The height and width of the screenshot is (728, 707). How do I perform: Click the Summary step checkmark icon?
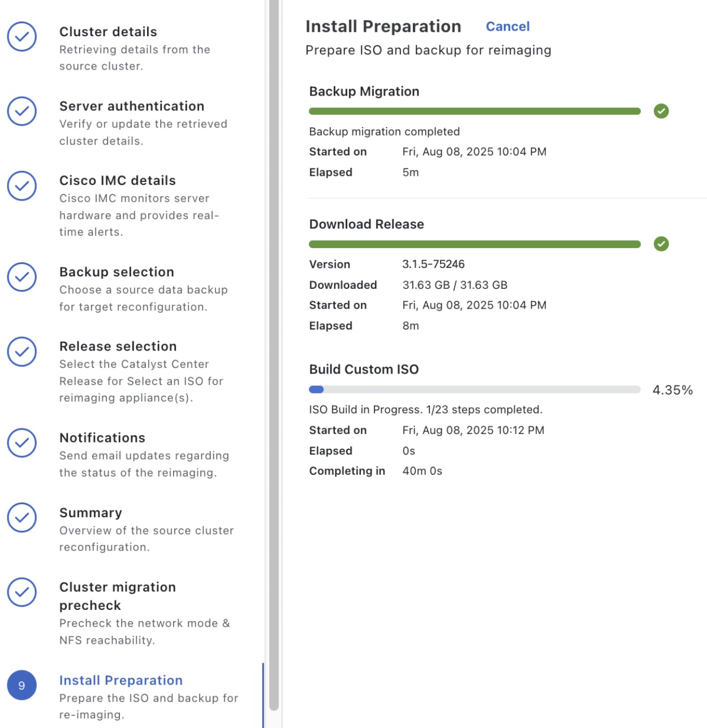[x=22, y=517]
